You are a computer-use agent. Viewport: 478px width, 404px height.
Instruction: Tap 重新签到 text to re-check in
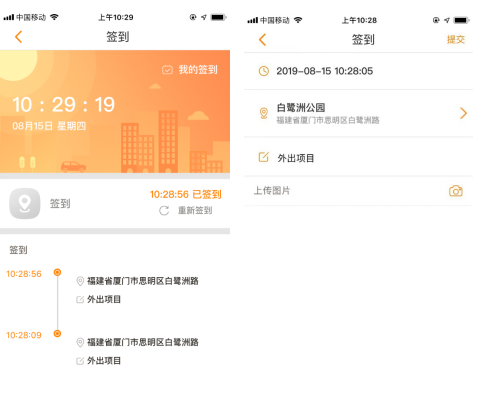click(195, 210)
